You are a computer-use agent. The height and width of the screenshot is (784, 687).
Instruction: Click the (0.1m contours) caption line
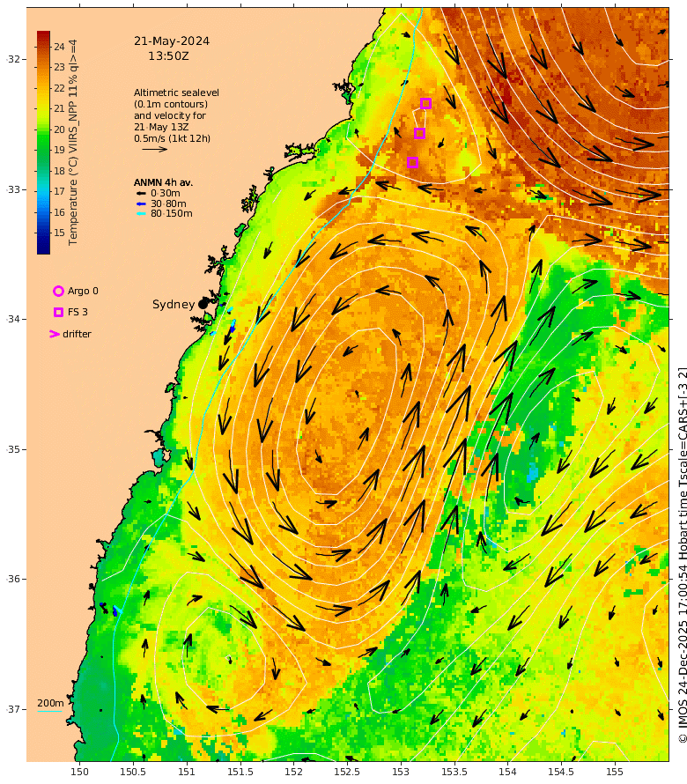click(171, 104)
